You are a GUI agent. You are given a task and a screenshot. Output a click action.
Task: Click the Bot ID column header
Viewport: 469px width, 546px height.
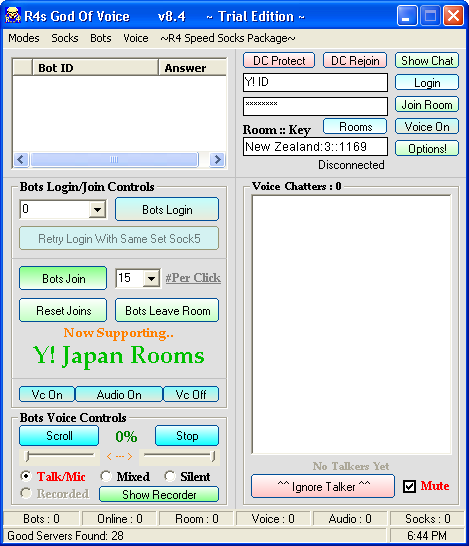tap(95, 68)
